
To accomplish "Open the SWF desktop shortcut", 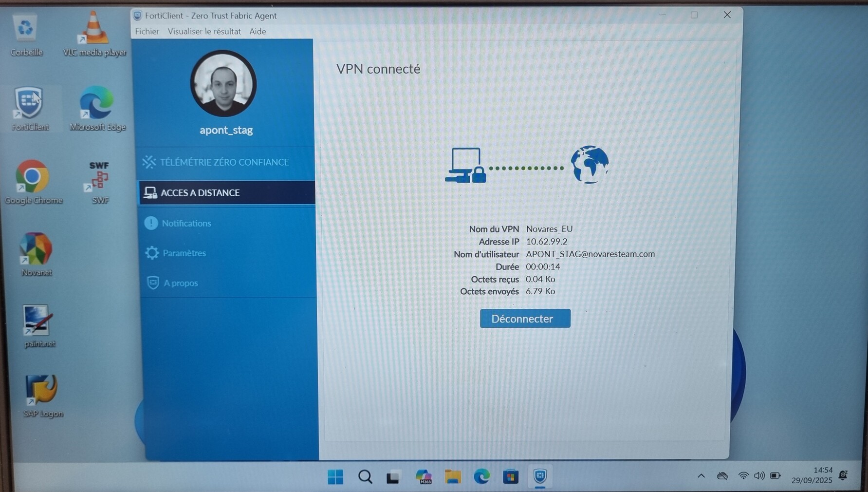I will (x=99, y=177).
